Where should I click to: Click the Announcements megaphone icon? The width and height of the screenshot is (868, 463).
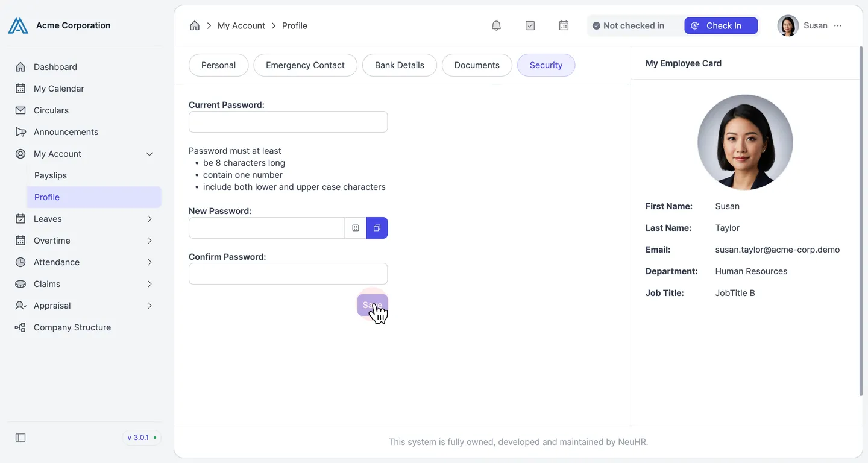click(x=20, y=132)
